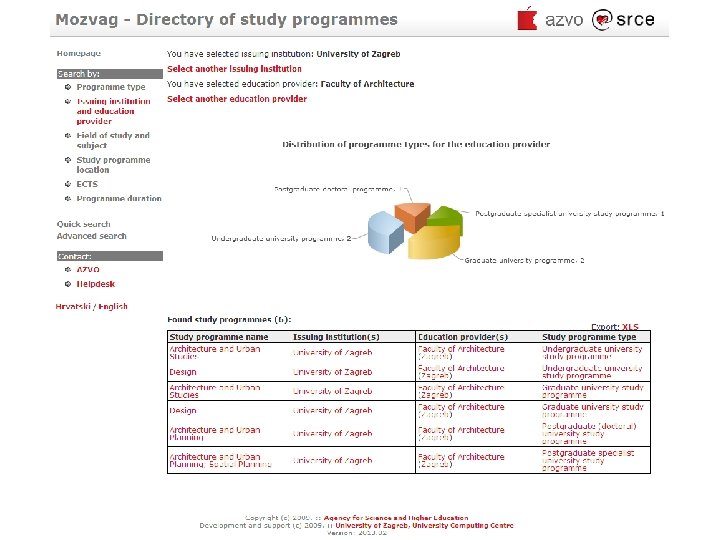This screenshot has height=540, width=720.
Task: Search by Field of study and subject
Action: [113, 140]
